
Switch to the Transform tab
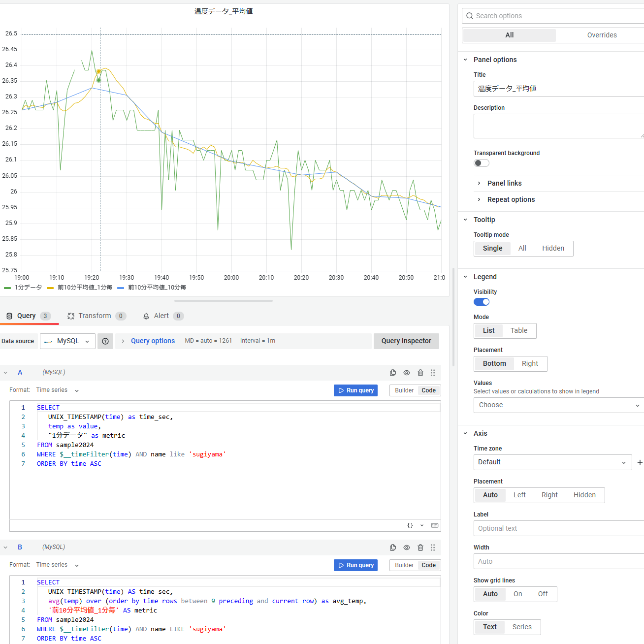95,316
